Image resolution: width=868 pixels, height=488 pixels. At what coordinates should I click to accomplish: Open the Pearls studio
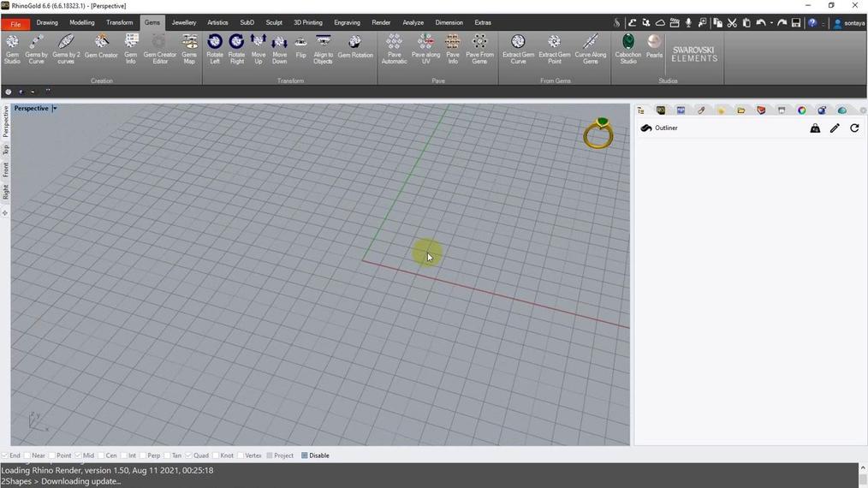(x=654, y=46)
